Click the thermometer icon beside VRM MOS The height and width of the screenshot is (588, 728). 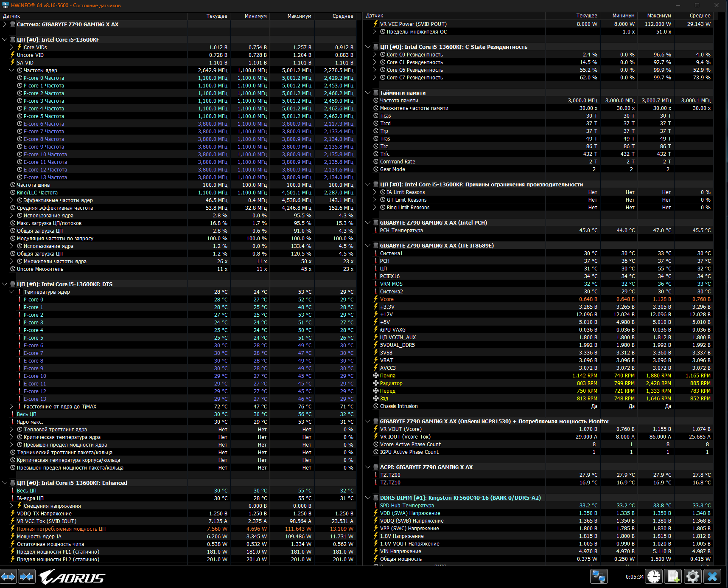[x=375, y=284]
